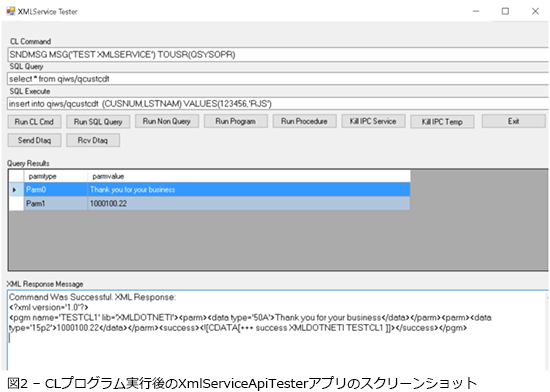The width and height of the screenshot is (550, 392).
Task: Click the Rcv Dtaq button
Action: pos(93,140)
